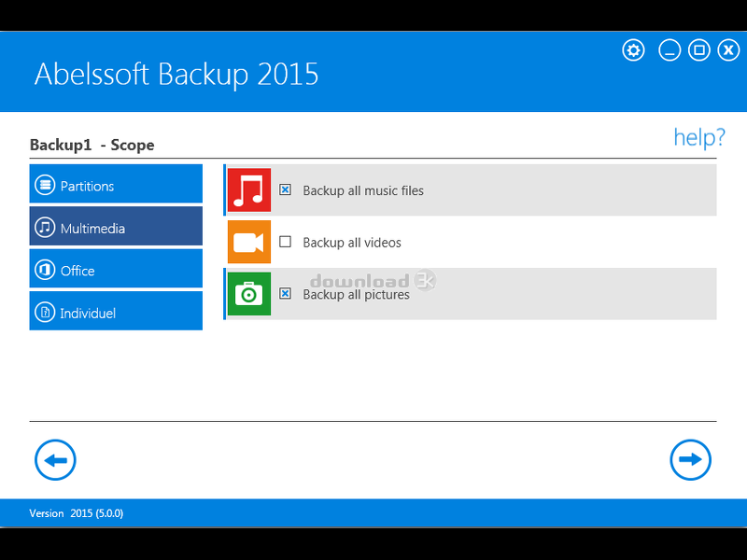Viewport: 747px width, 560px height.
Task: Click the "Backup all videos" label
Action: click(x=352, y=243)
